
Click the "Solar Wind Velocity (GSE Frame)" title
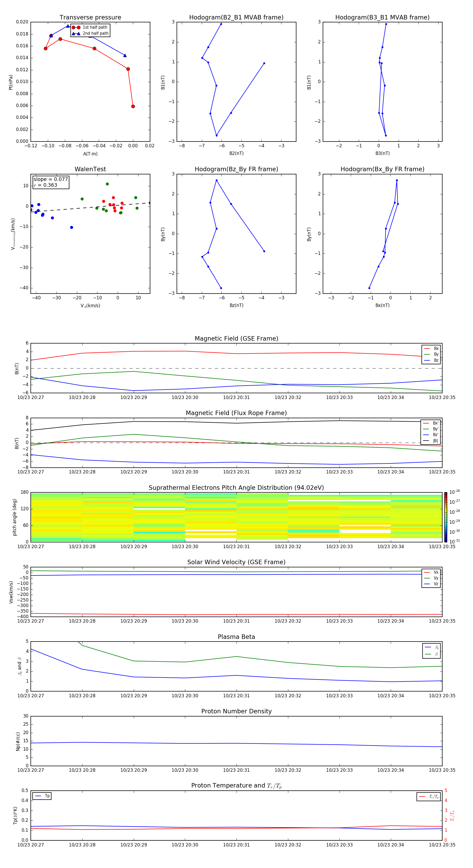236,562
